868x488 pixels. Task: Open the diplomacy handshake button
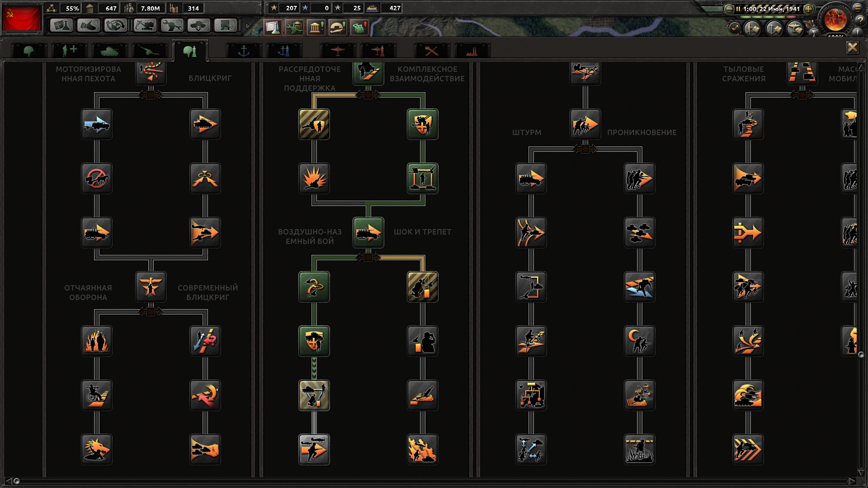(x=89, y=25)
